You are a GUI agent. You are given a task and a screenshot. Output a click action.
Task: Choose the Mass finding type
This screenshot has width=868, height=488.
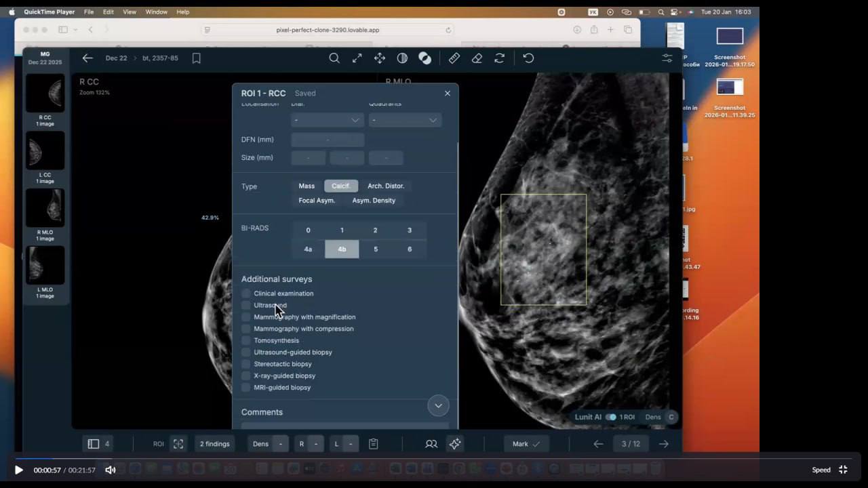point(307,186)
